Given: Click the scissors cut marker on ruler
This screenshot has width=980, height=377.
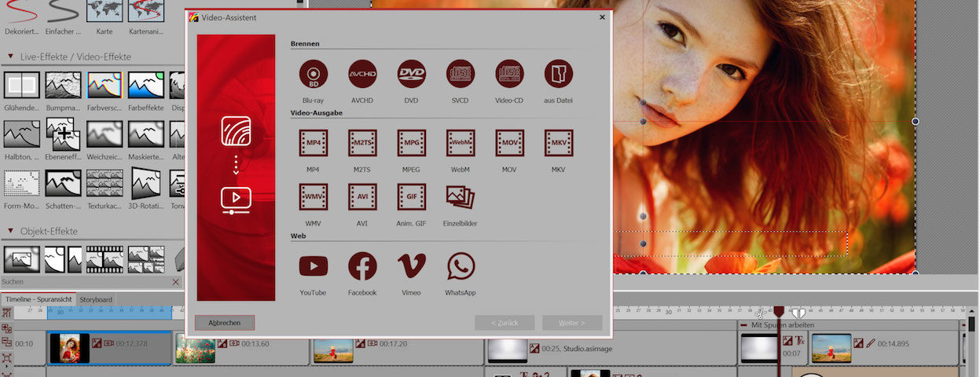Looking at the screenshot, I should click(x=761, y=313).
